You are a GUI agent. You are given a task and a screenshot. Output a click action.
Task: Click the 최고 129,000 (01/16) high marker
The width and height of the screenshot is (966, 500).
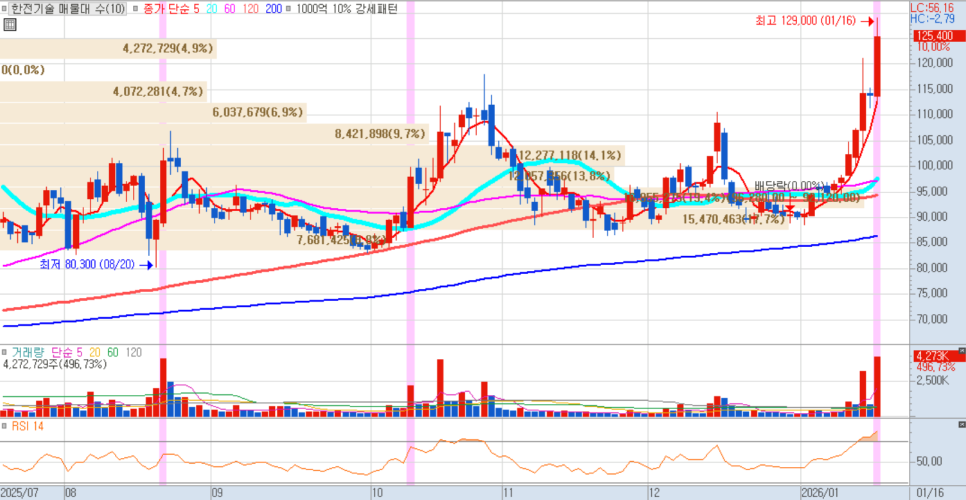pyautogui.click(x=814, y=21)
